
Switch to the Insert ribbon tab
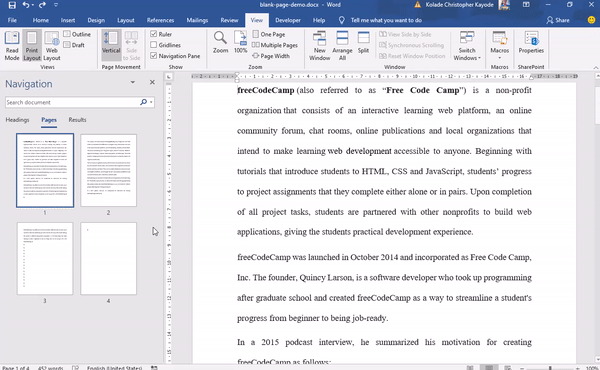68,20
